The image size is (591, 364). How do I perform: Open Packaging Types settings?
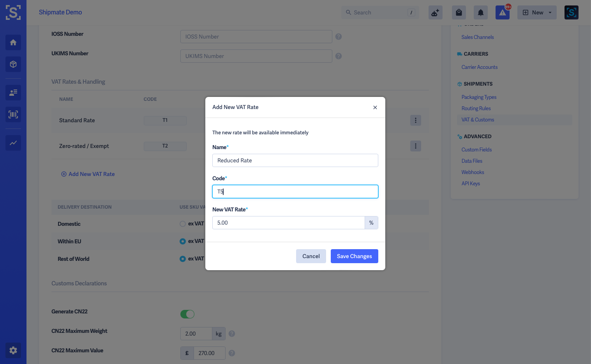[x=479, y=97]
